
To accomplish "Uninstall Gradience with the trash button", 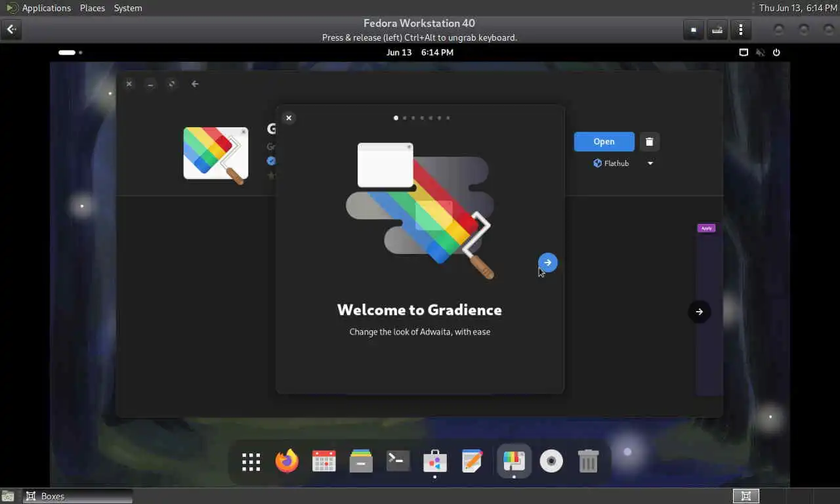I will pos(649,142).
